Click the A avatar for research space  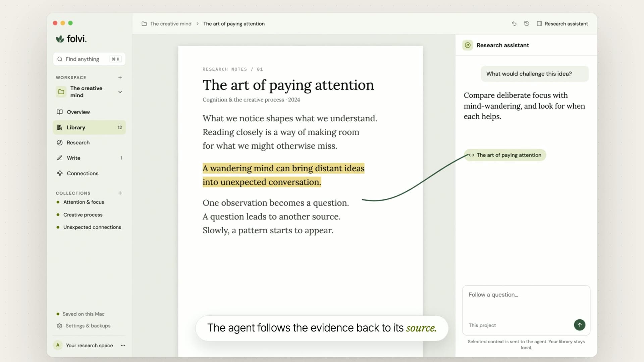point(58,345)
